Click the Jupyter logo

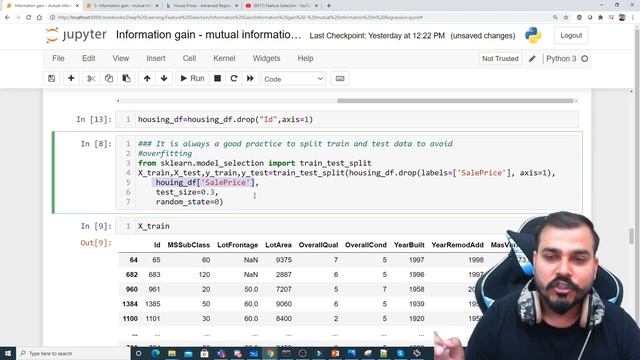[x=76, y=35]
